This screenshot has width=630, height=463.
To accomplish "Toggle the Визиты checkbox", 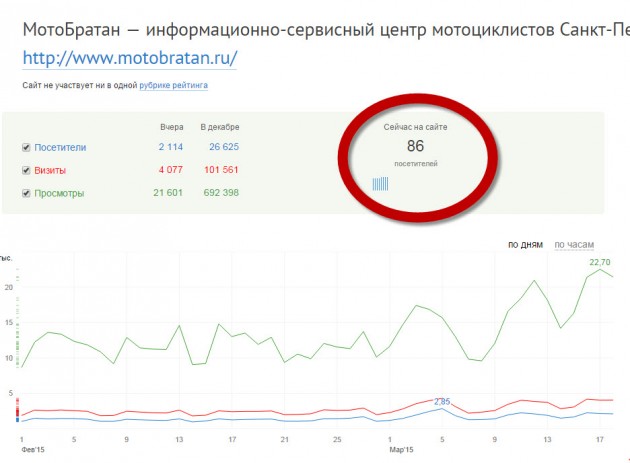I will [x=26, y=170].
